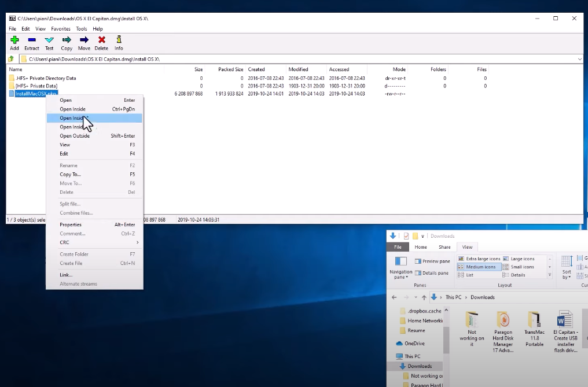588x387 pixels.
Task: Open El Capitan Create USB Word document
Action: pyautogui.click(x=565, y=331)
